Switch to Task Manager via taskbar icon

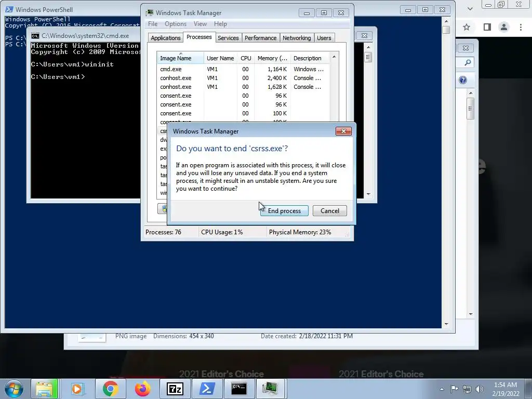[x=270, y=389]
